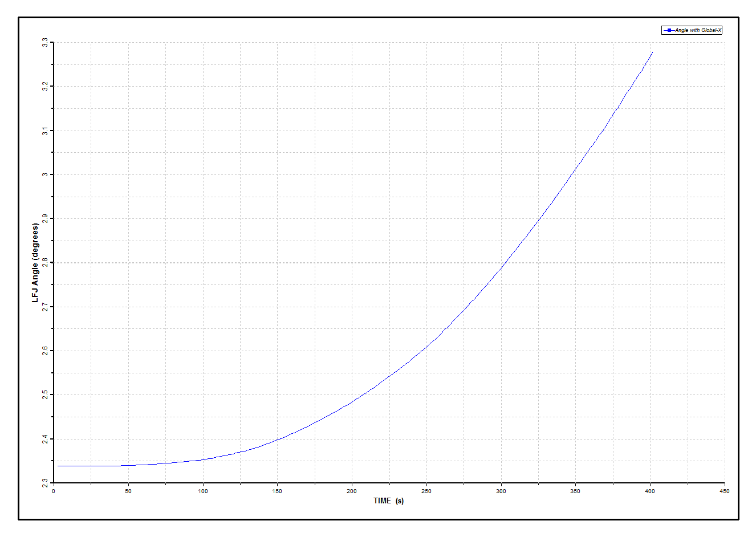This screenshot has width=756, height=537.
Task: Click the y-axis tick label 3.3
Action: pos(44,43)
